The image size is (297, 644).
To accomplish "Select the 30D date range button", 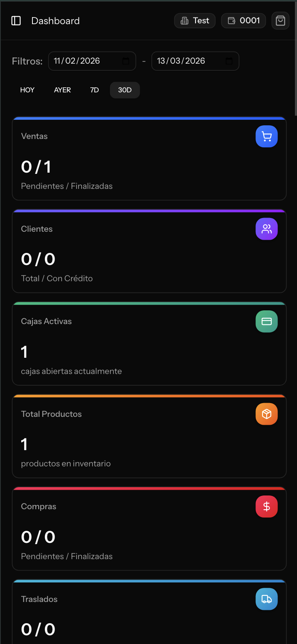I will coord(124,90).
